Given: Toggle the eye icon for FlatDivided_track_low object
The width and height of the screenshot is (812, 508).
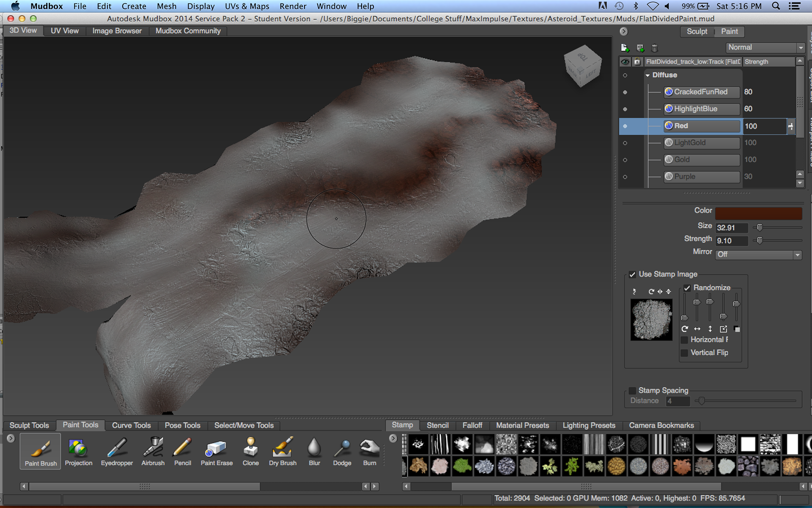Looking at the screenshot, I should pyautogui.click(x=625, y=62).
